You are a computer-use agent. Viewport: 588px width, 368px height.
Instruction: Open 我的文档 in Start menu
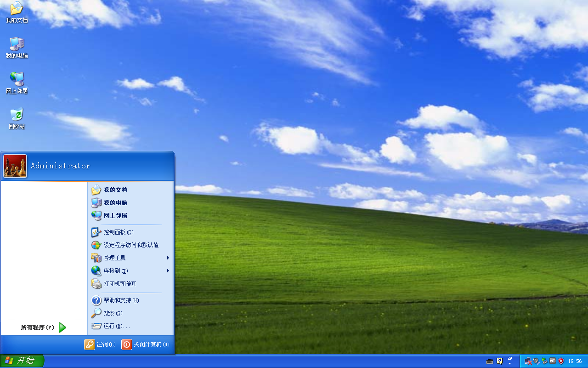point(130,190)
